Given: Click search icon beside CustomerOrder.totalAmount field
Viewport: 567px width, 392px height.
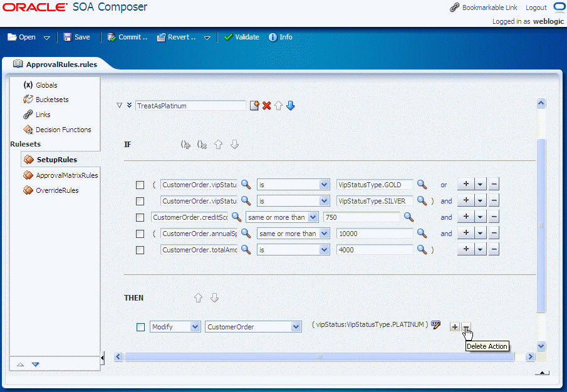Looking at the screenshot, I should click(246, 250).
